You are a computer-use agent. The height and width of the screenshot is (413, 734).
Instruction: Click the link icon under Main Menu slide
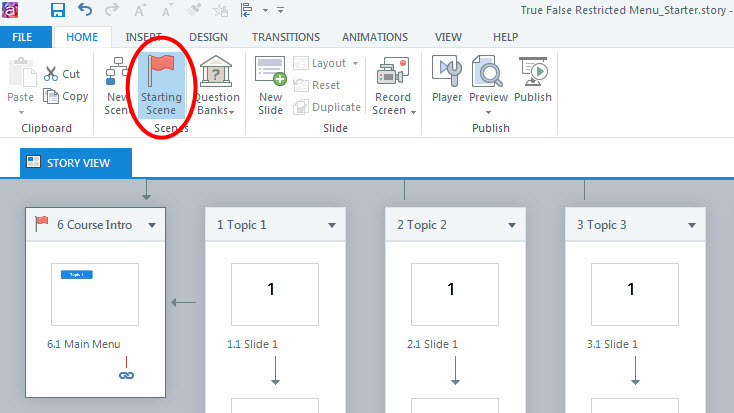point(126,376)
